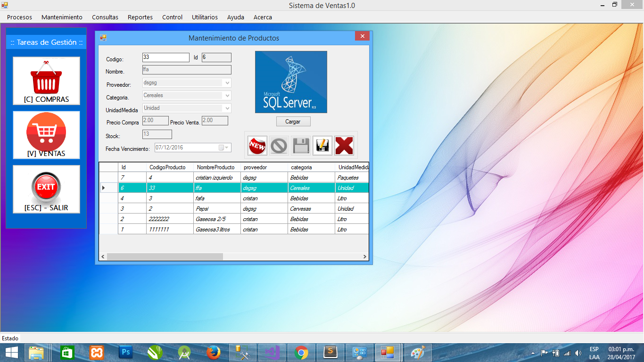644x362 pixels.
Task: Expand the Categoria dropdown
Action: pos(227,96)
